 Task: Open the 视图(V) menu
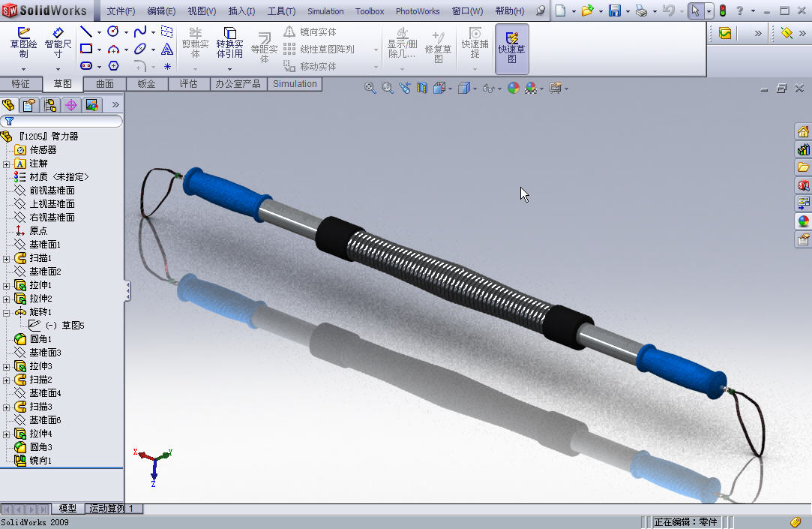[x=202, y=11]
